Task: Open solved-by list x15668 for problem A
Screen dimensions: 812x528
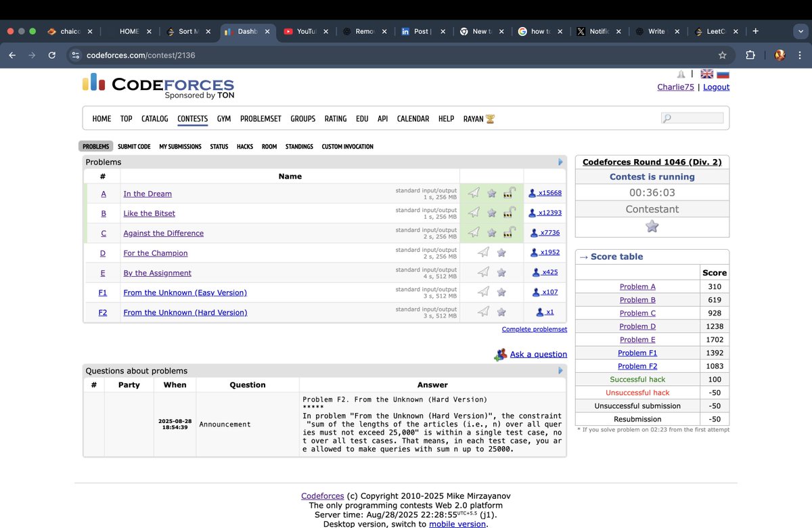Action: pyautogui.click(x=545, y=193)
